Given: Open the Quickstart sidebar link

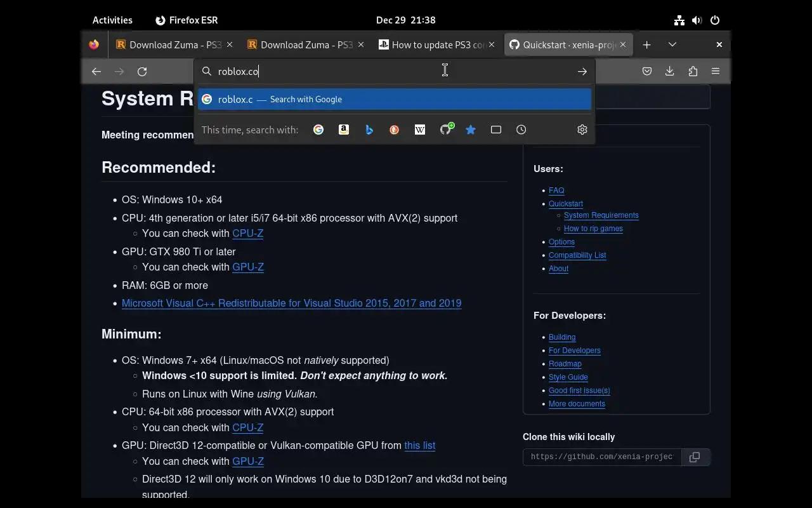Looking at the screenshot, I should [566, 204].
